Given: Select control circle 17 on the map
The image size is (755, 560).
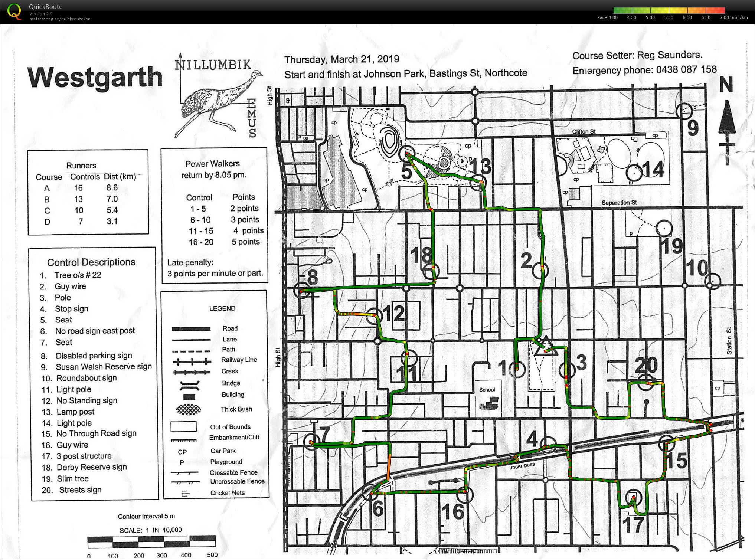Looking at the screenshot, I should (x=633, y=498).
